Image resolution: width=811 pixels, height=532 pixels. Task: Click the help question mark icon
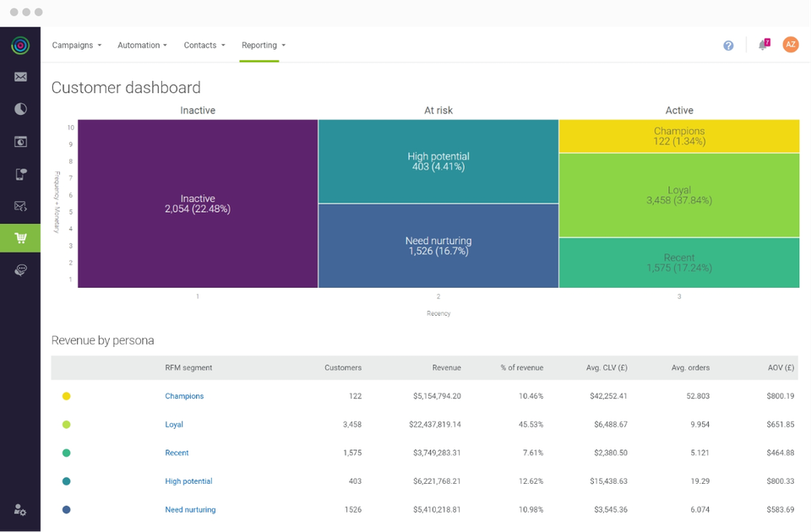pos(728,45)
